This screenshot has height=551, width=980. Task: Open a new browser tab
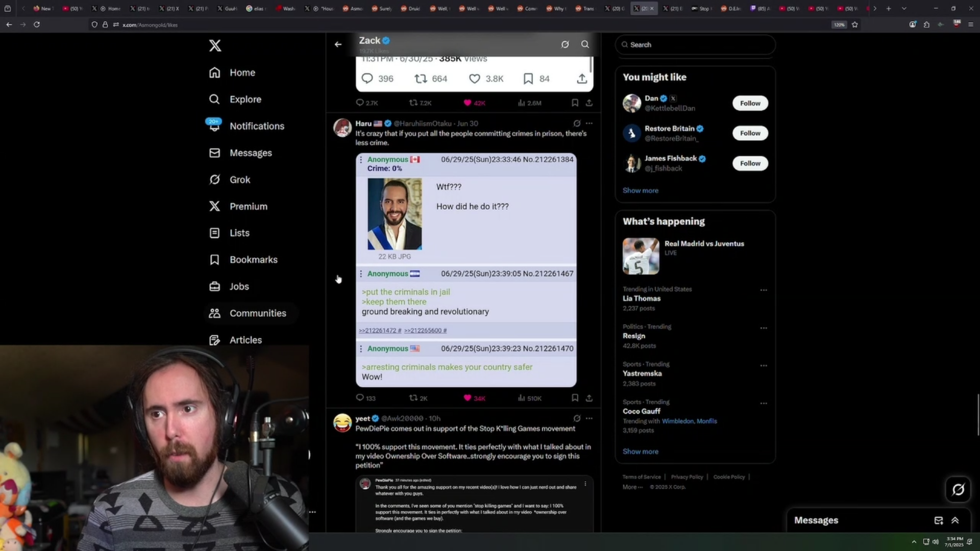(889, 9)
